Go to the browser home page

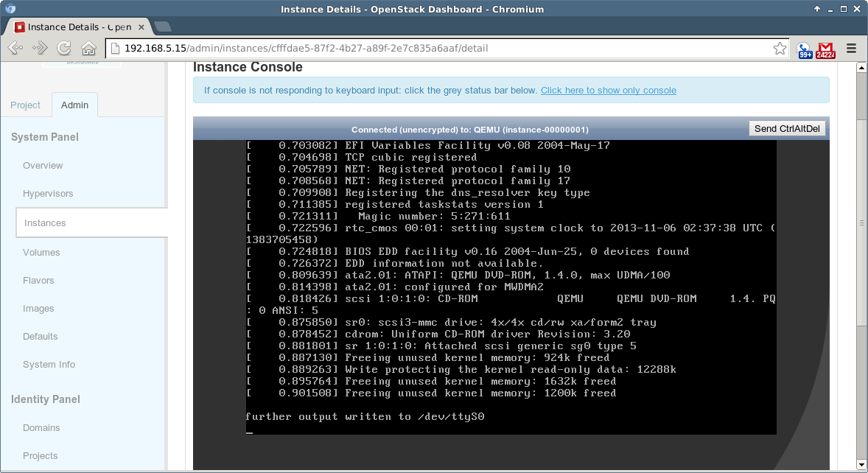(x=88, y=49)
